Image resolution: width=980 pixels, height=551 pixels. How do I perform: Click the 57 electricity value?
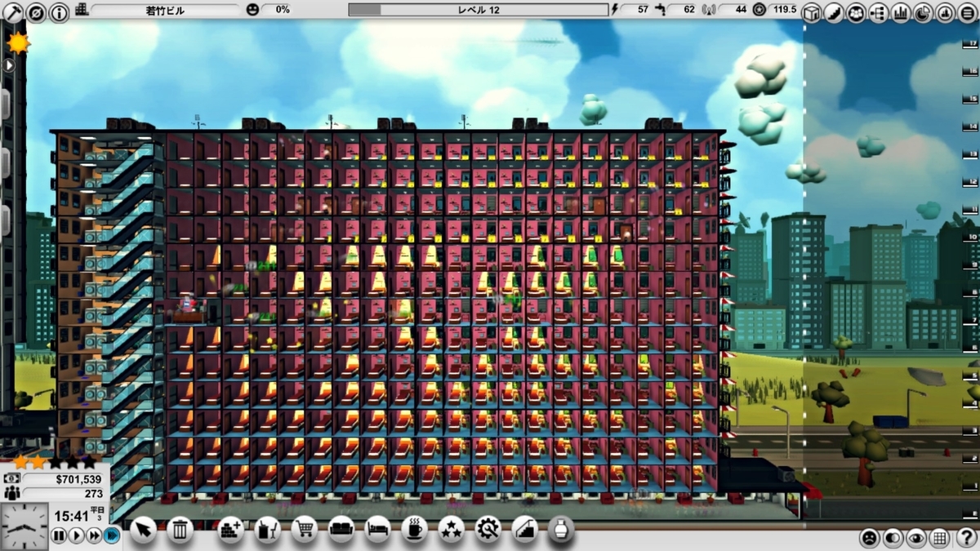coord(643,10)
